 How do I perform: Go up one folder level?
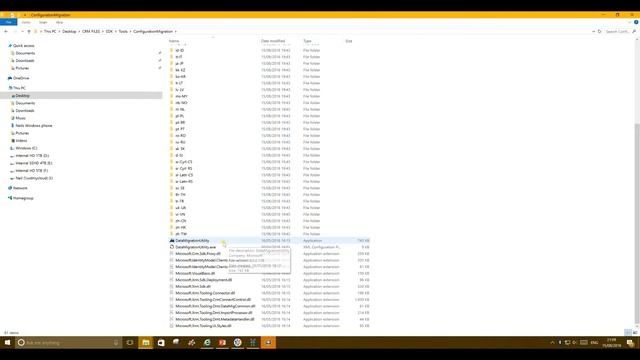tap(29, 31)
